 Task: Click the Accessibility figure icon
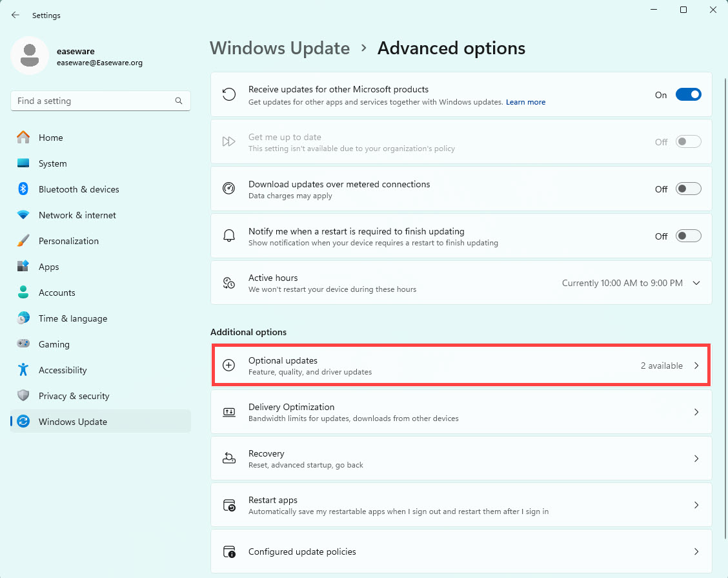23,369
